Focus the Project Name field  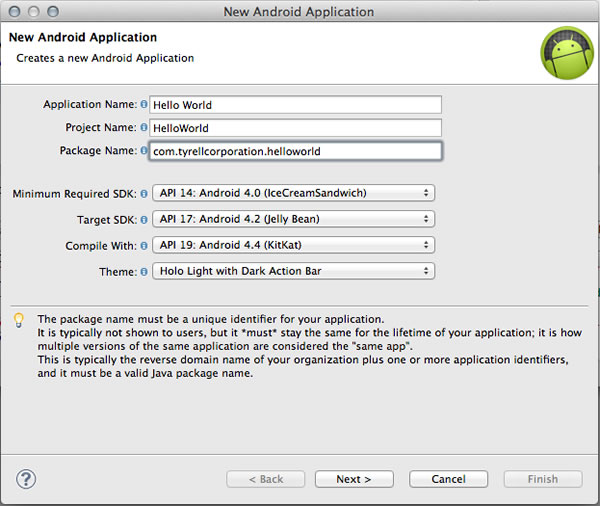click(295, 128)
